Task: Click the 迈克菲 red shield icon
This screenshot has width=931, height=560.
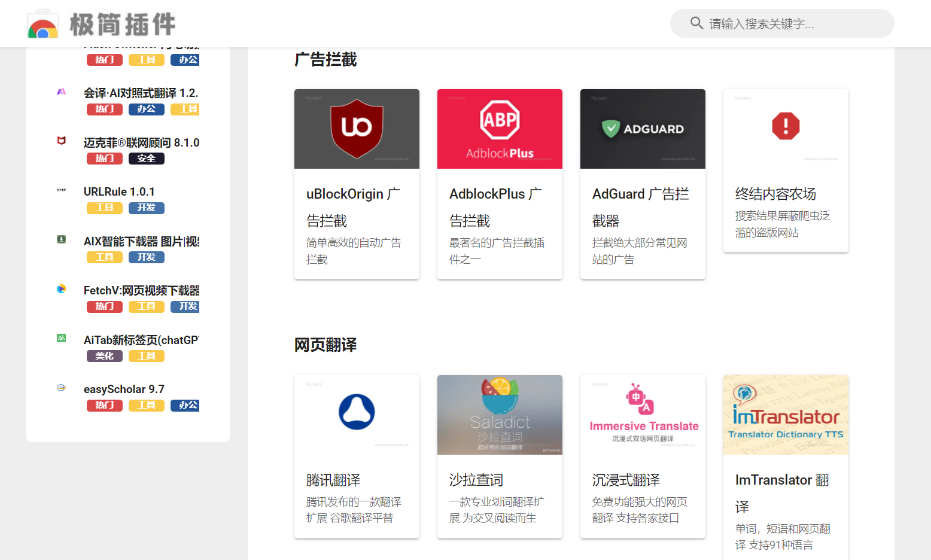Action: click(x=61, y=141)
